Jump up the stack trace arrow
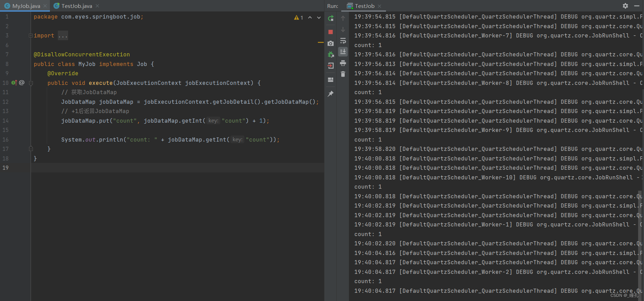Viewport: 644px width, 301px height. (343, 18)
